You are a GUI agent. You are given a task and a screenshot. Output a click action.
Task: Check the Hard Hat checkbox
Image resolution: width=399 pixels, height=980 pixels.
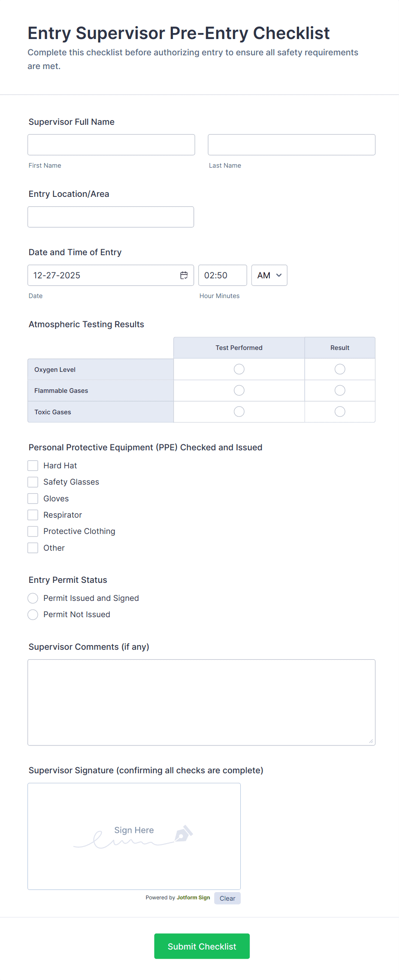click(33, 465)
